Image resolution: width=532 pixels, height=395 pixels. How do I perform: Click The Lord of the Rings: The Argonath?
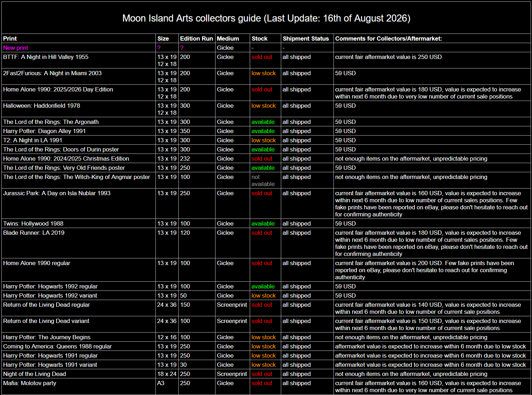point(51,122)
